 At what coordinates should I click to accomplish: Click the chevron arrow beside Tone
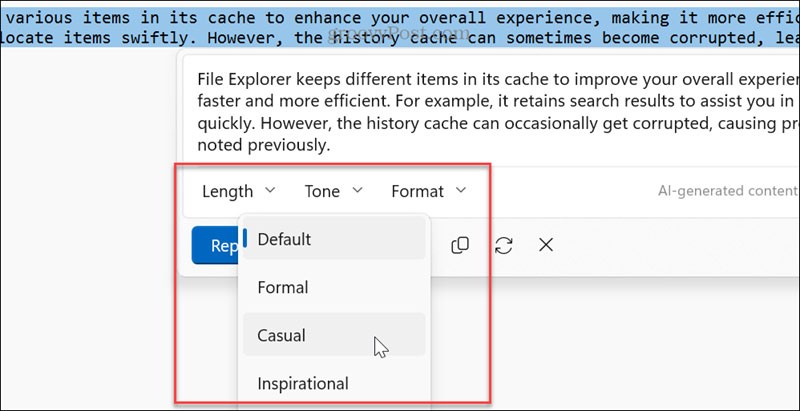[358, 191]
